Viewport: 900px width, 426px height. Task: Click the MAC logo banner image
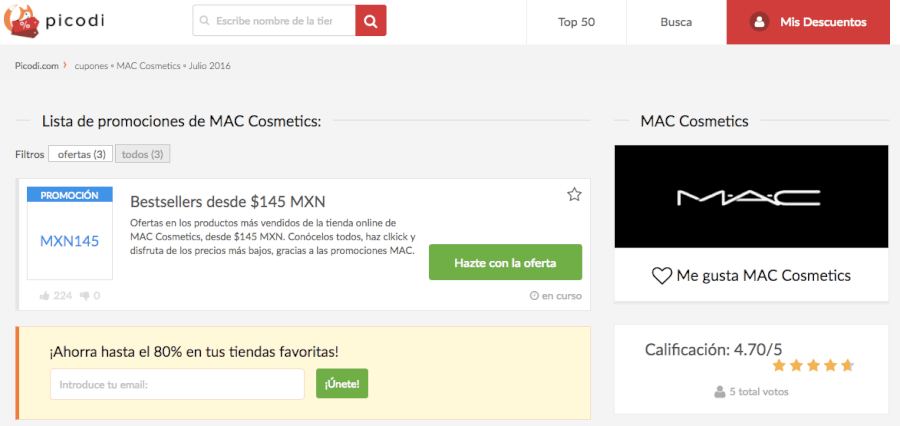point(751,196)
